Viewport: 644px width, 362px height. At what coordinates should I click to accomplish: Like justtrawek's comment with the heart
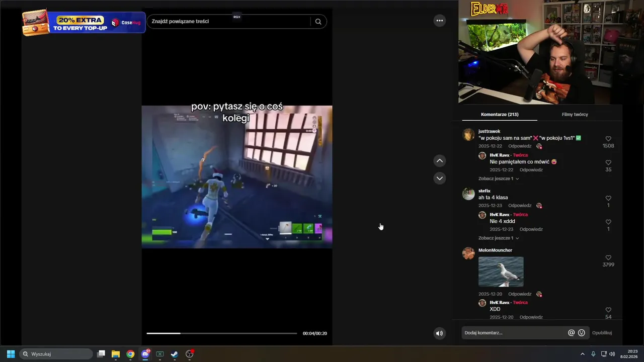click(608, 139)
